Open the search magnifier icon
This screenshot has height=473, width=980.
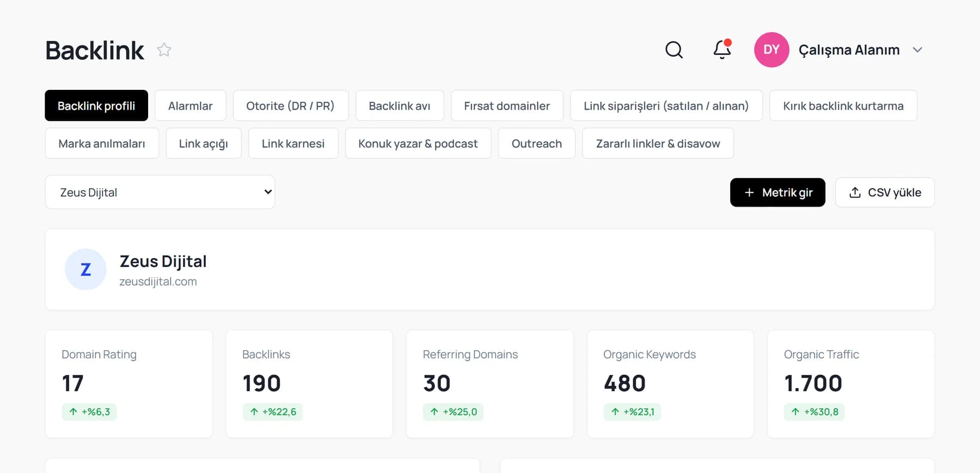click(x=674, y=50)
